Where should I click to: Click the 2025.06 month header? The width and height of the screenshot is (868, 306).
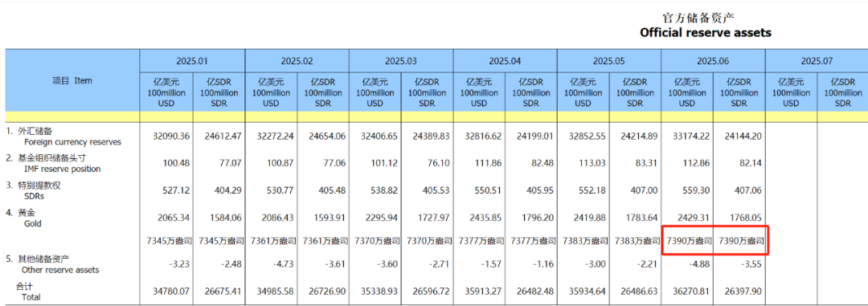(x=713, y=61)
